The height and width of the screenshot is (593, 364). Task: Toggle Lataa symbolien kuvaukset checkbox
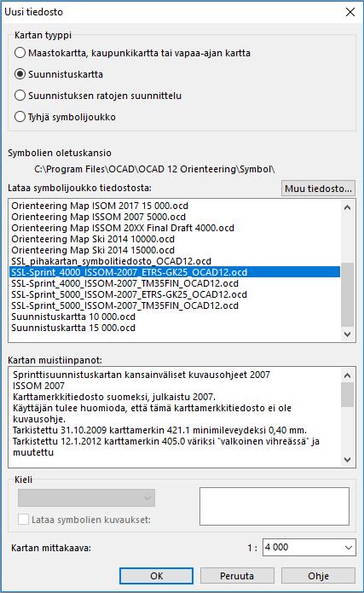tap(23, 520)
